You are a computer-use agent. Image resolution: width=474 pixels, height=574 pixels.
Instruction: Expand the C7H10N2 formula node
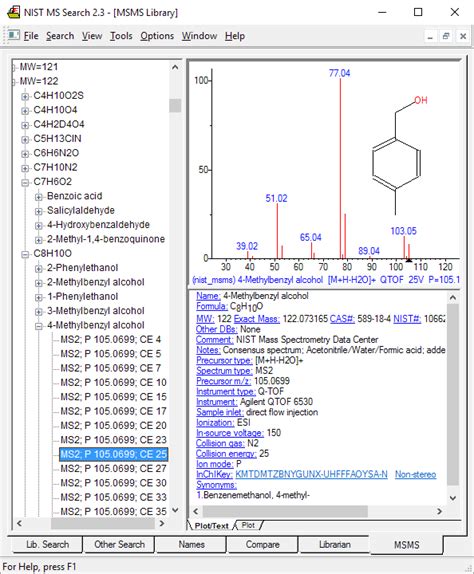click(x=25, y=168)
